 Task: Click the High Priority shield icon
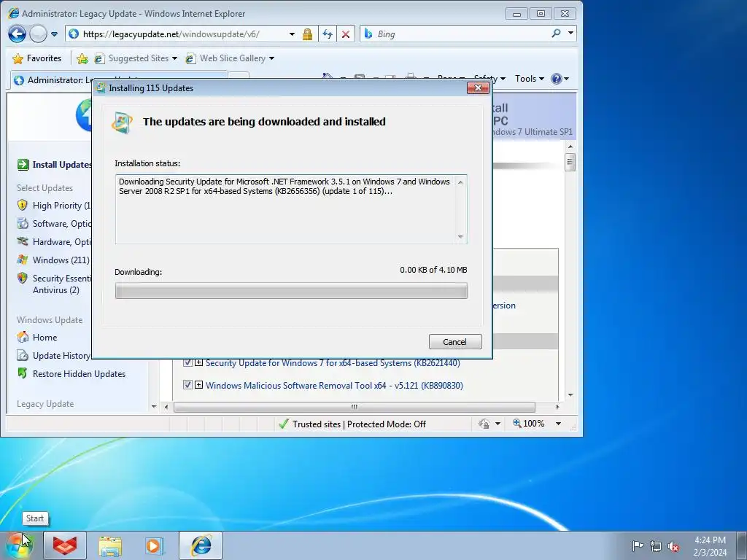pyautogui.click(x=23, y=205)
